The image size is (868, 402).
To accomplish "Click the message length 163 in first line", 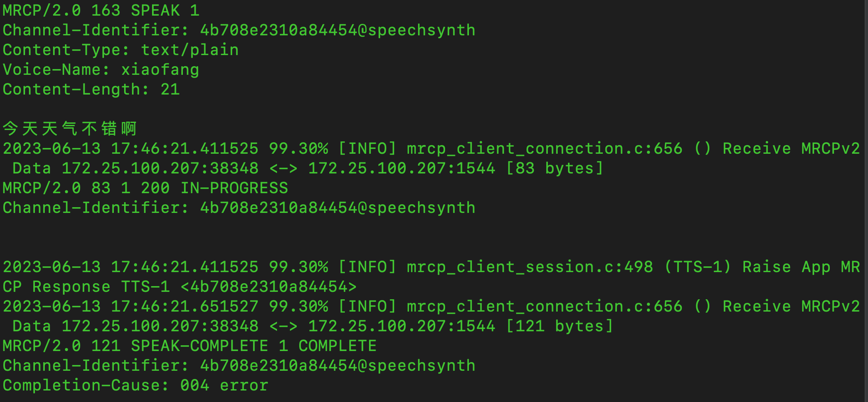I will pos(106,11).
